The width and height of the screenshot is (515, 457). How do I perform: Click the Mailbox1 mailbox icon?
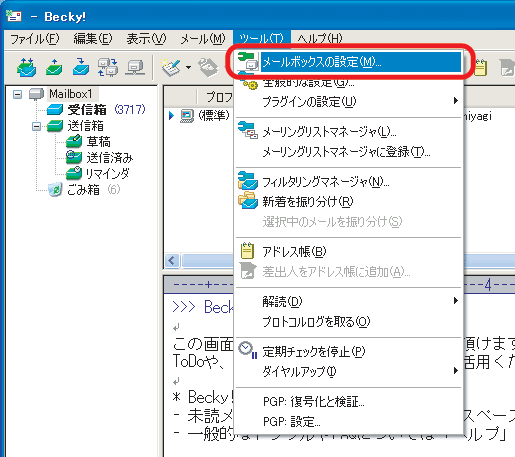click(36, 94)
